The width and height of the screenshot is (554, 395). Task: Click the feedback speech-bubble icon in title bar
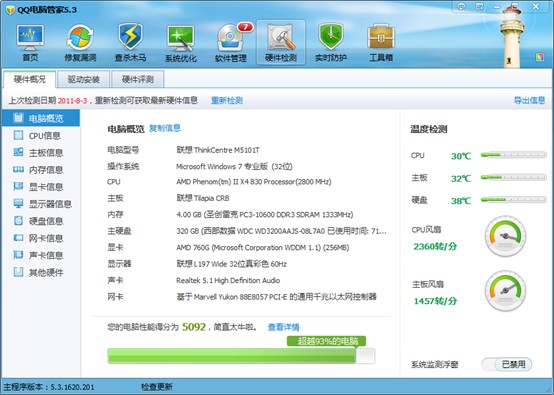[x=461, y=7]
